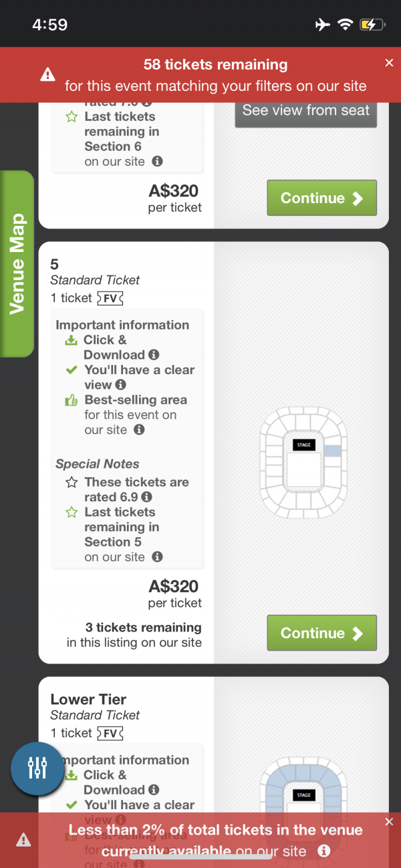Tap info icon beside clear view in Section 5
Image resolution: width=401 pixels, height=868 pixels.
click(121, 385)
